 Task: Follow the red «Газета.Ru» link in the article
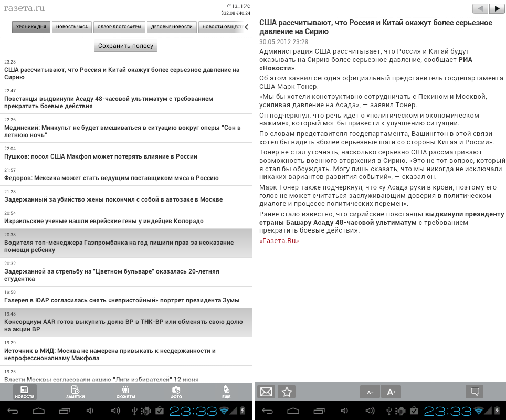point(279,241)
